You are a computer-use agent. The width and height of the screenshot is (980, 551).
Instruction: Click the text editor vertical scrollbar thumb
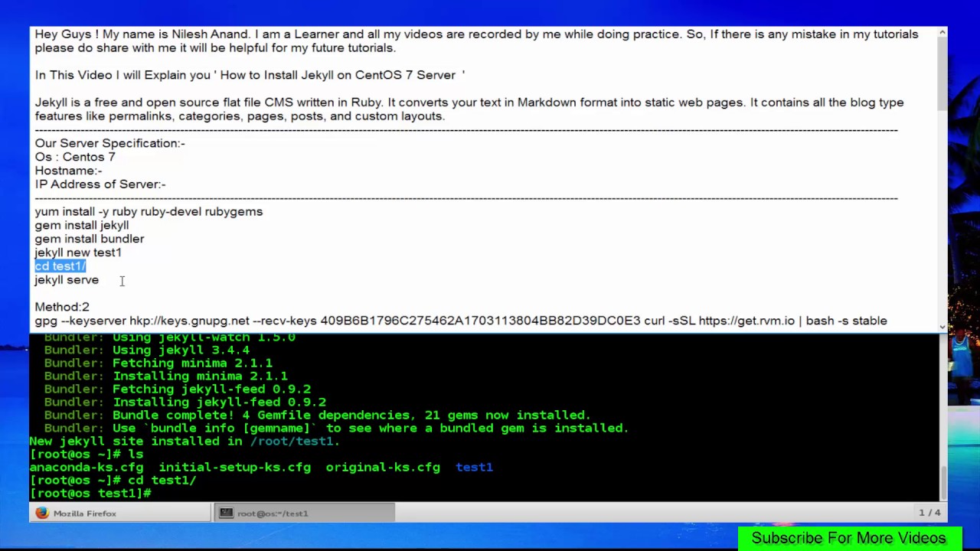pos(942,74)
